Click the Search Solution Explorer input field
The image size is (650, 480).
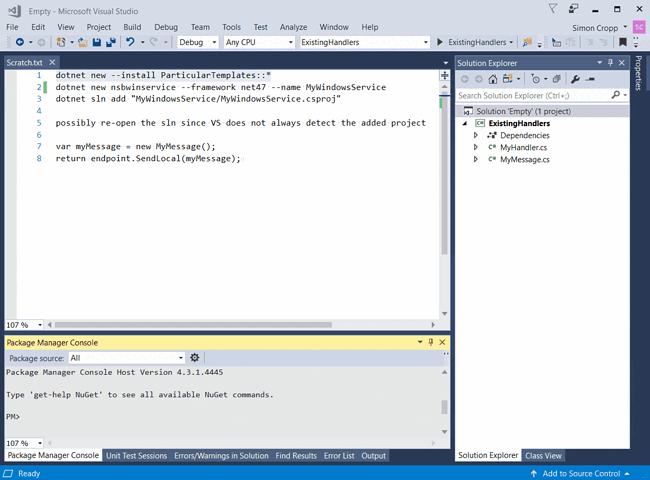click(x=534, y=95)
